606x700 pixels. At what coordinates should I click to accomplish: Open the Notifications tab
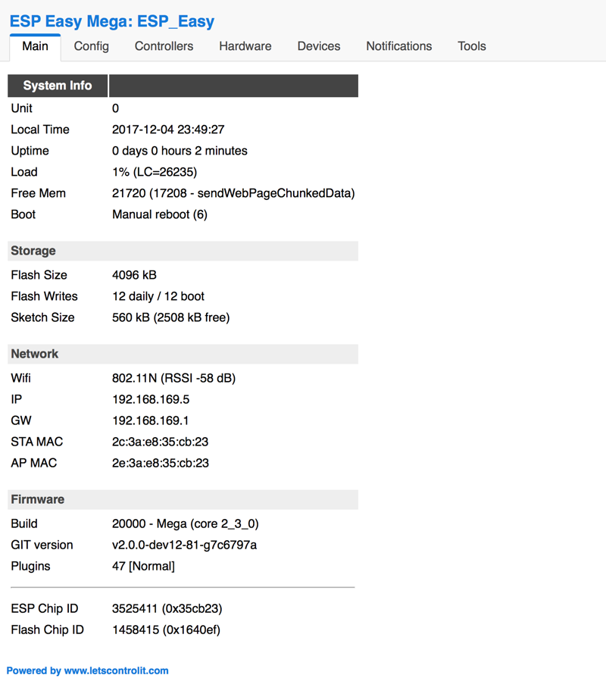click(x=398, y=46)
